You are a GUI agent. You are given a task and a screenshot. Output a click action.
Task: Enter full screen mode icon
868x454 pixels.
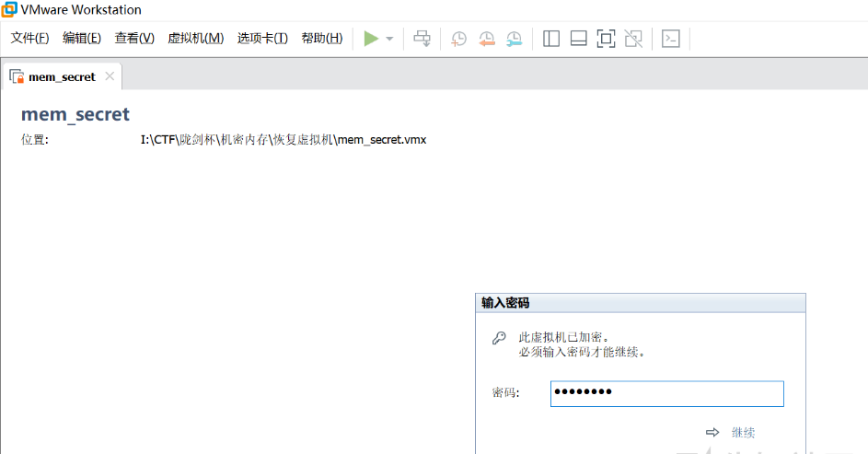click(607, 39)
